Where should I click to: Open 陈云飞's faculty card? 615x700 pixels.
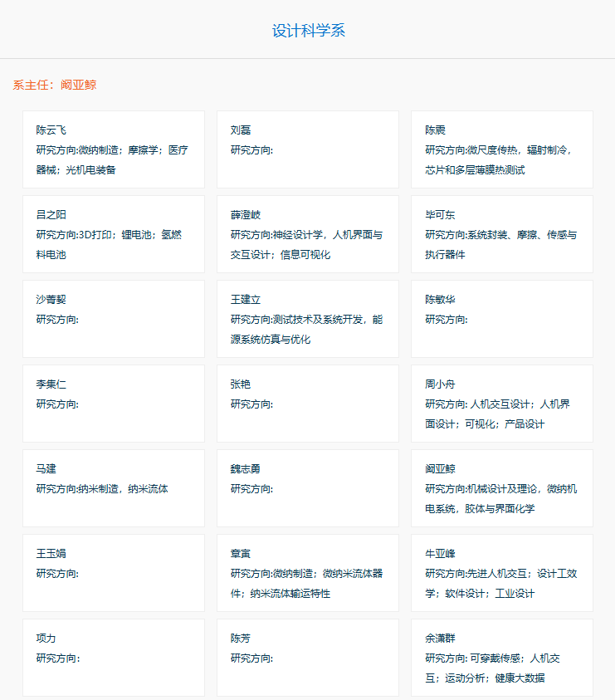tap(114, 149)
